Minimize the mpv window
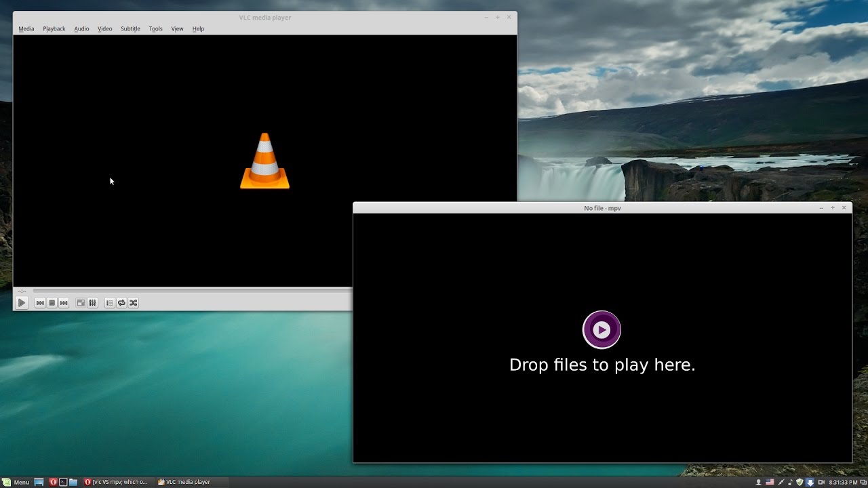Screen dimensions: 868x488 point(821,208)
